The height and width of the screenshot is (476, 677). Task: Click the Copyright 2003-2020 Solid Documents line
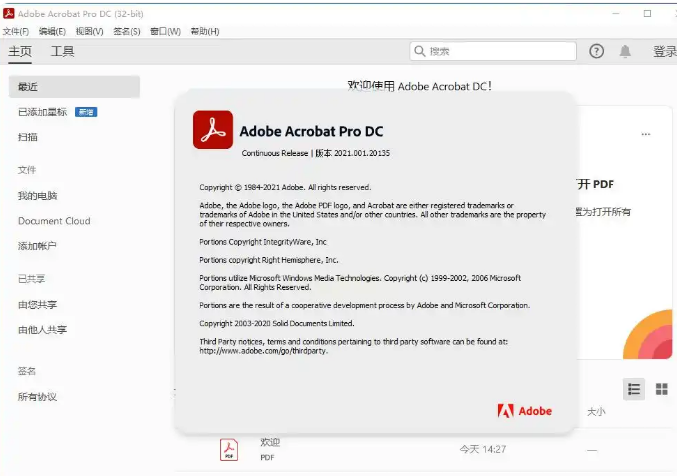(x=277, y=324)
